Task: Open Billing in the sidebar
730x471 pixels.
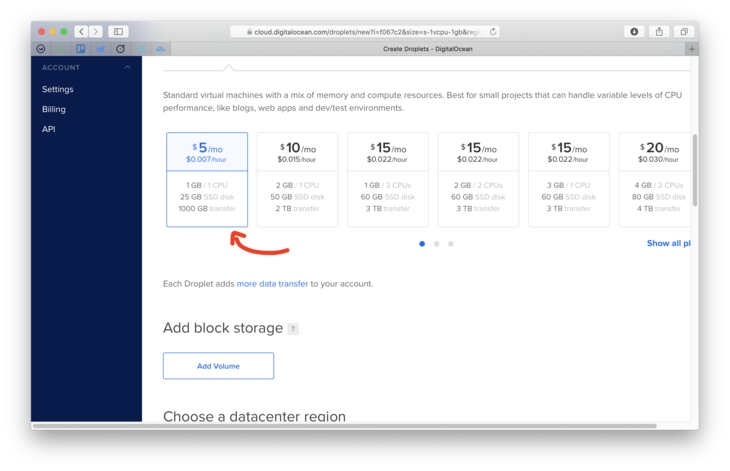Action: click(x=54, y=109)
